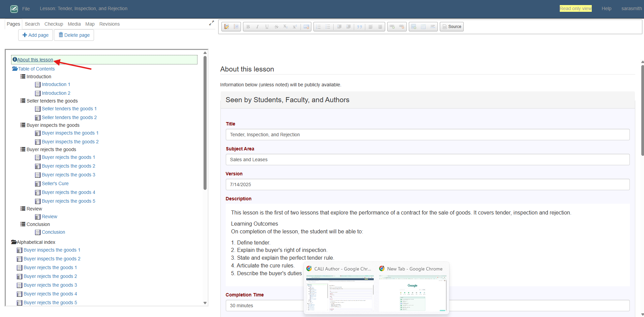Insert an image using the toolbar

[x=413, y=27]
